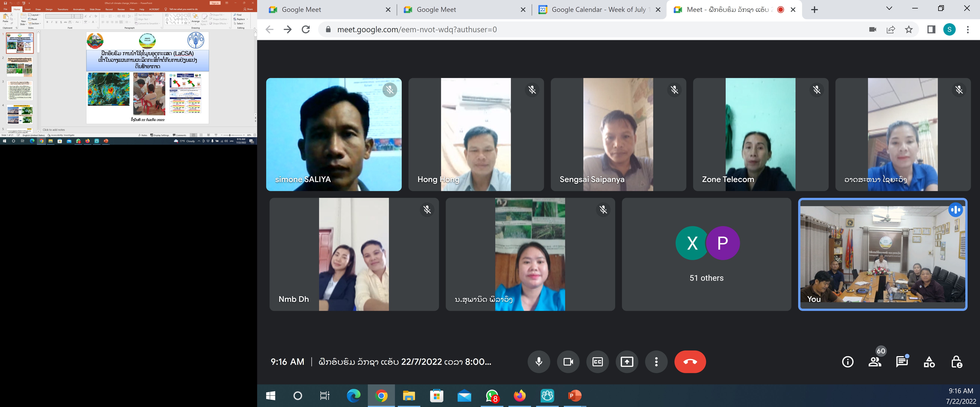Image resolution: width=980 pixels, height=407 pixels.
Task: Open Chrome tab search chevron
Action: click(889, 8)
